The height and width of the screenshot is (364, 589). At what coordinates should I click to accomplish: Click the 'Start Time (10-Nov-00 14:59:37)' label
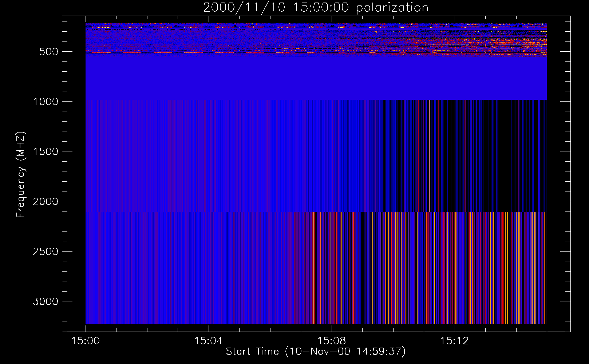316,352
